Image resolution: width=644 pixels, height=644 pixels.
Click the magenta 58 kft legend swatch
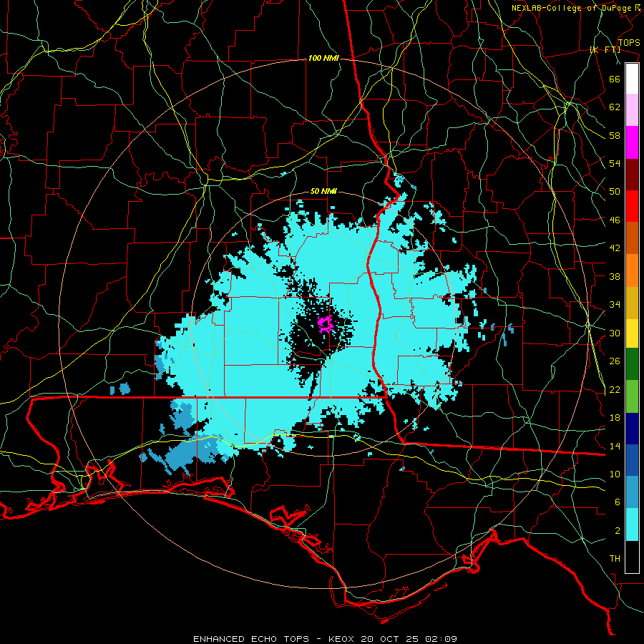[x=632, y=142]
